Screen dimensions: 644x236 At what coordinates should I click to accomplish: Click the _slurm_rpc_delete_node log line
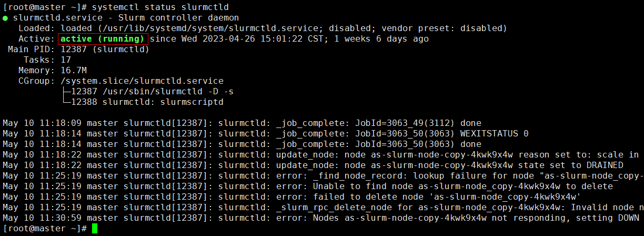322,208
